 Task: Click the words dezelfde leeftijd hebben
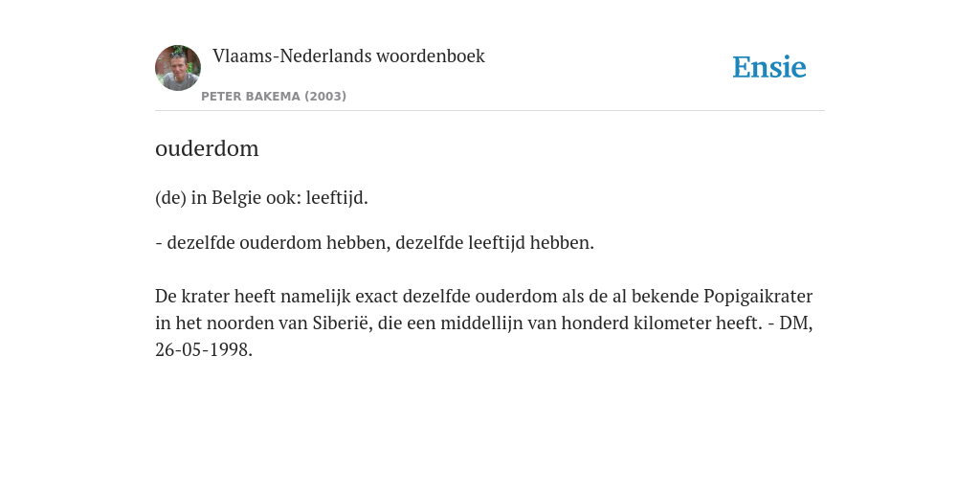[493, 242]
